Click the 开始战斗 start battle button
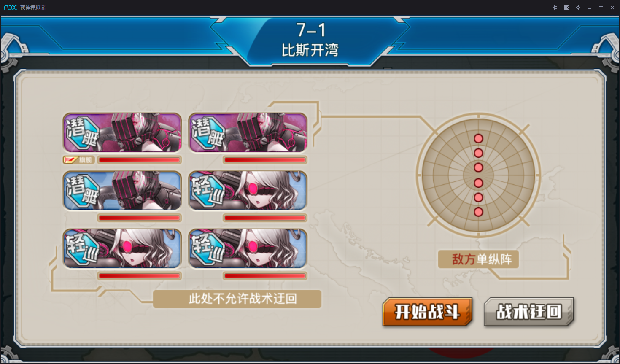The image size is (620, 364). tap(427, 312)
